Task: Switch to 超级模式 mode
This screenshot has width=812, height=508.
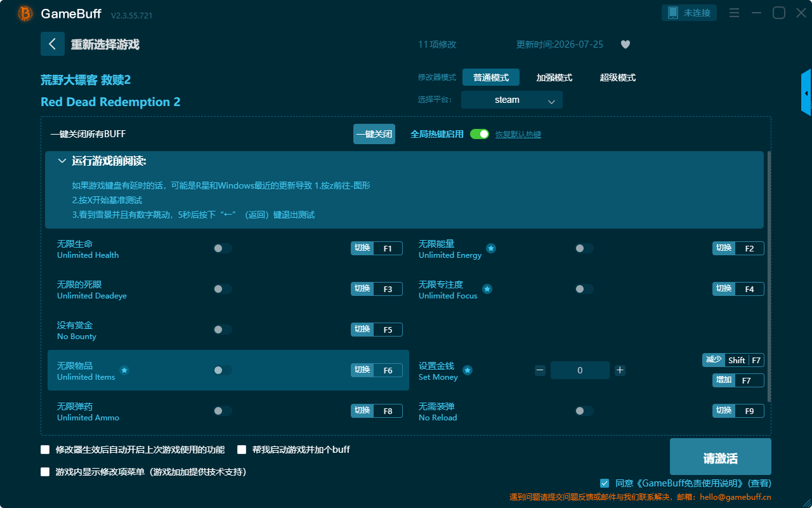Action: pos(618,77)
